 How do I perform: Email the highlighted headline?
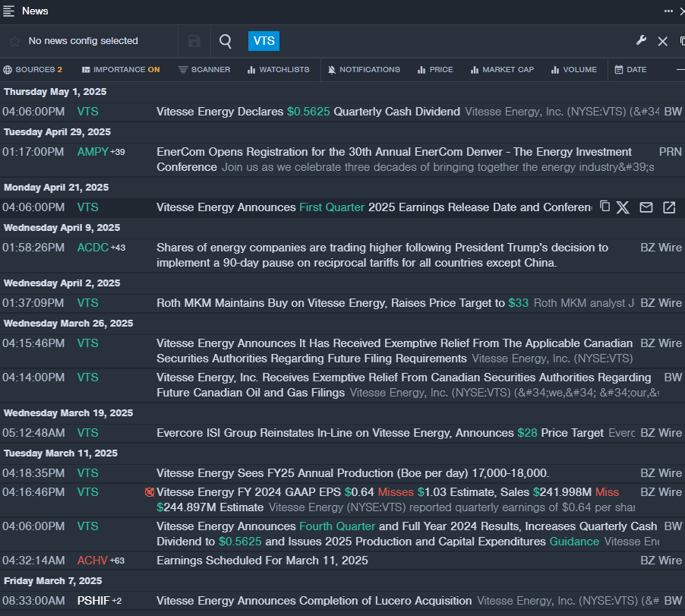pos(646,207)
